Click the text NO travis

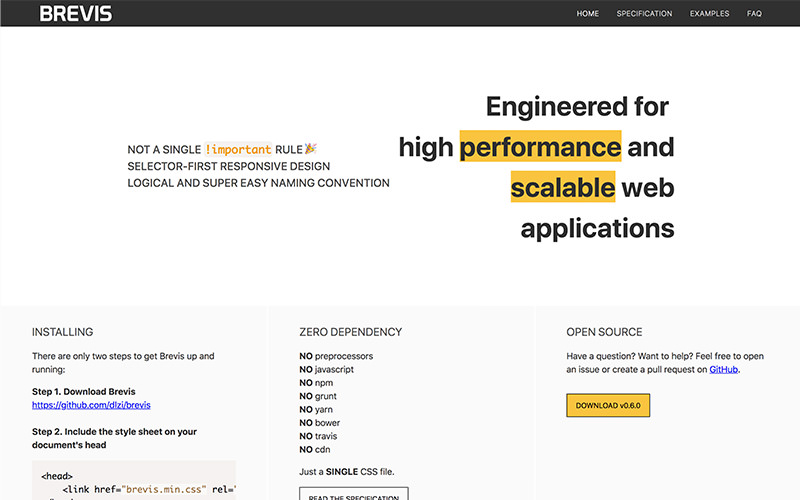[x=318, y=436]
